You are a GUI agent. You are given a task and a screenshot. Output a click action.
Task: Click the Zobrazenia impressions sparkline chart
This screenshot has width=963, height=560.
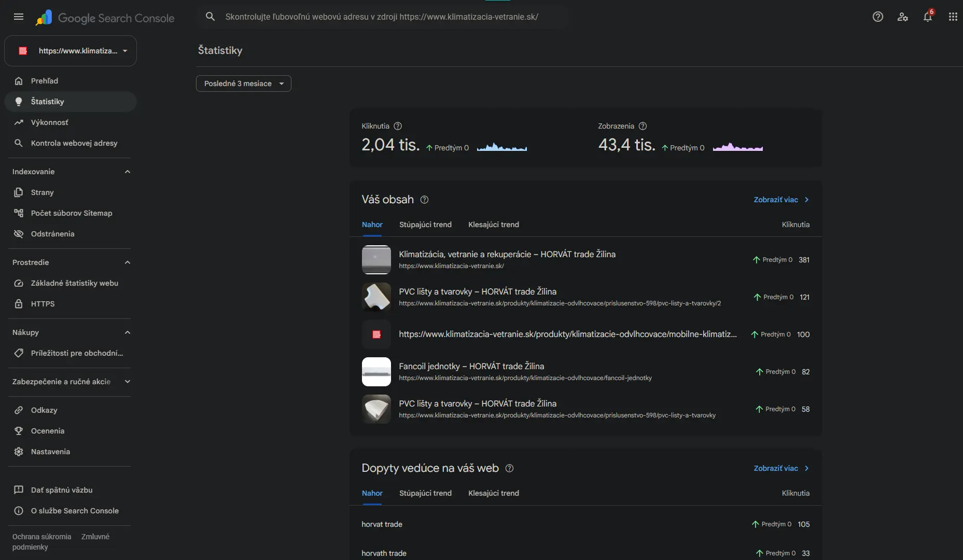coord(738,147)
